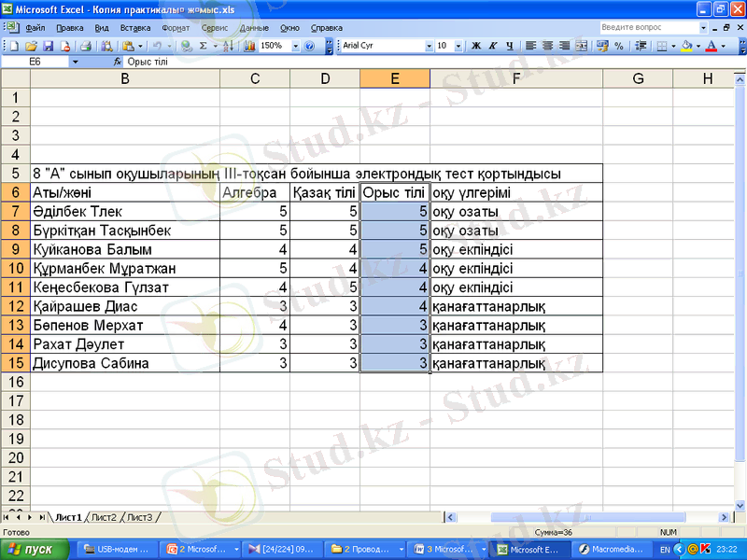The height and width of the screenshot is (560, 747).
Task: Open the Fill Color bucket swatch
Action: tap(686, 46)
